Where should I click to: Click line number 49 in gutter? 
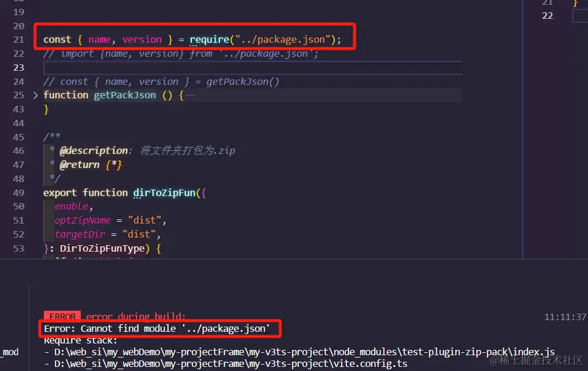[x=18, y=193]
